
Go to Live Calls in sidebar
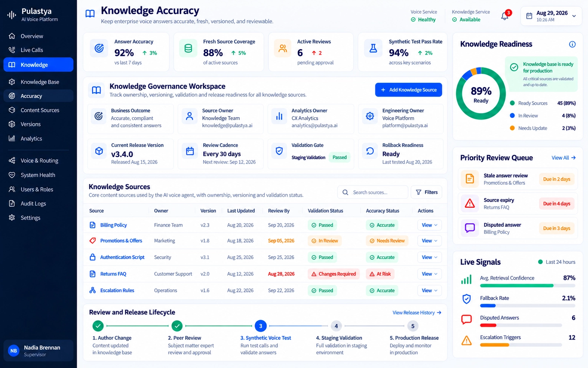38,50
